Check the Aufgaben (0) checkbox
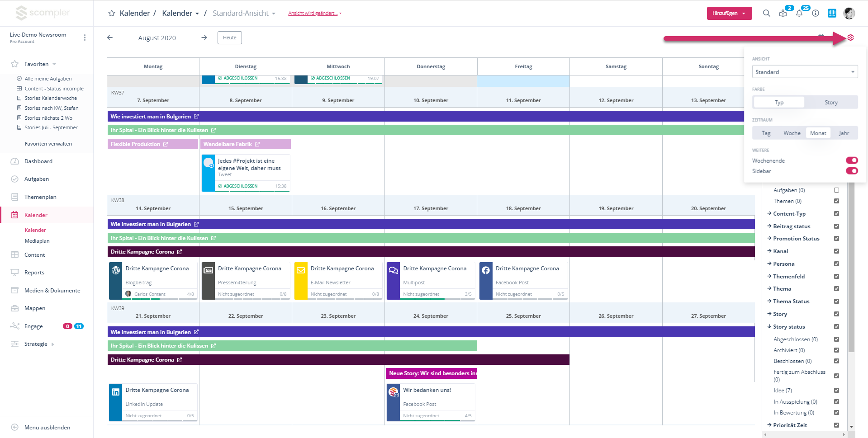868x438 pixels. [x=836, y=190]
